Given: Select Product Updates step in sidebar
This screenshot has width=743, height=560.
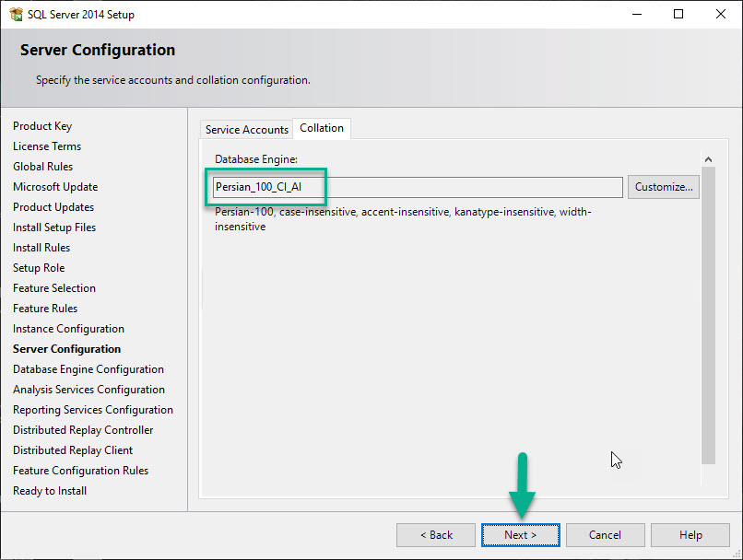Looking at the screenshot, I should point(53,207).
